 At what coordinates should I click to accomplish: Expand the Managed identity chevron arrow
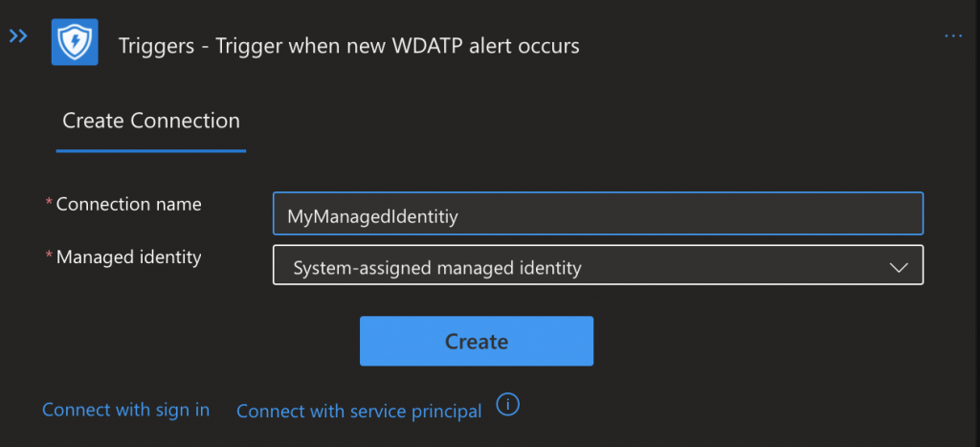click(x=898, y=268)
